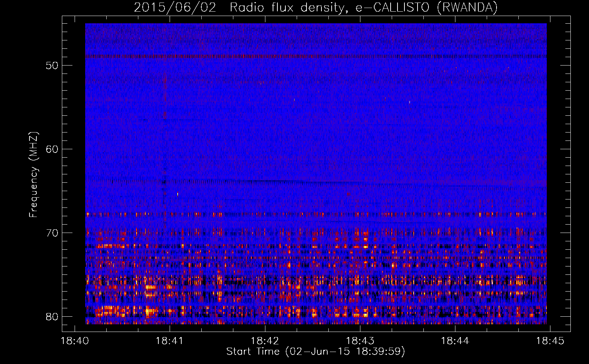
Task: Click the 18:43 time tick label
Action: pos(360,341)
